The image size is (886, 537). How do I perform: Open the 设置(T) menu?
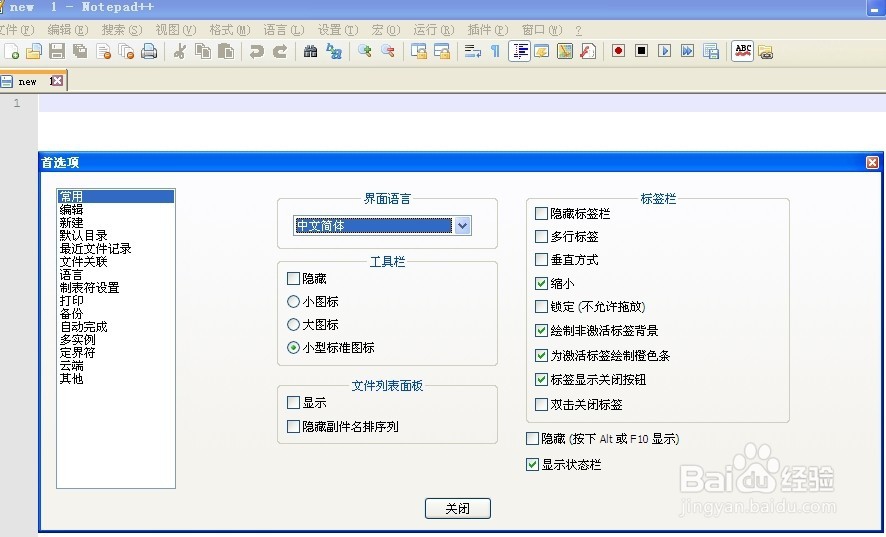click(338, 29)
